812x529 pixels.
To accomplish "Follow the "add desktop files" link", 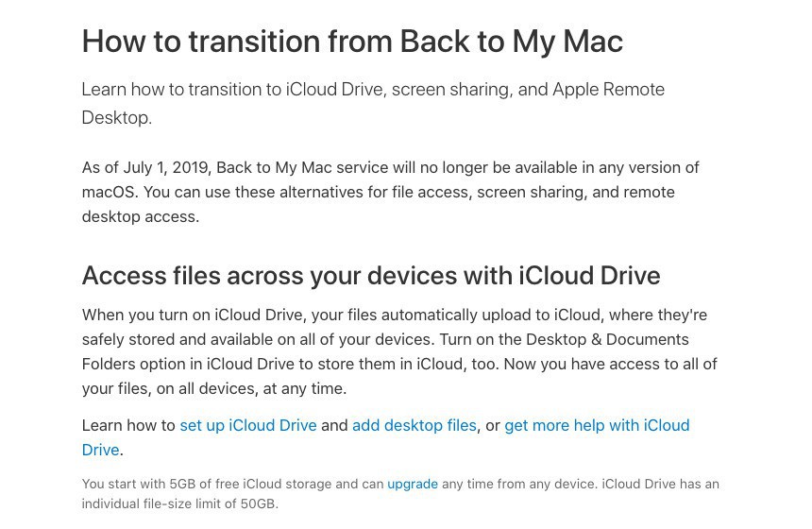I will click(x=414, y=426).
